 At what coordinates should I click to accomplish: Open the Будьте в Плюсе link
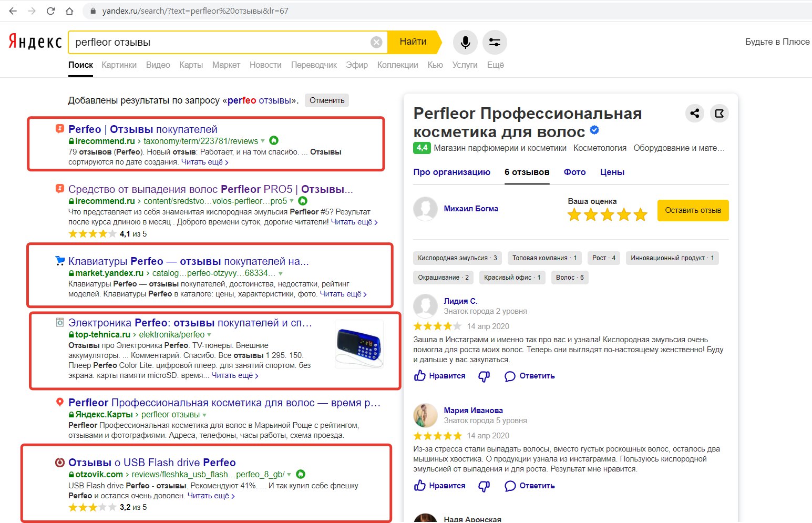click(777, 42)
